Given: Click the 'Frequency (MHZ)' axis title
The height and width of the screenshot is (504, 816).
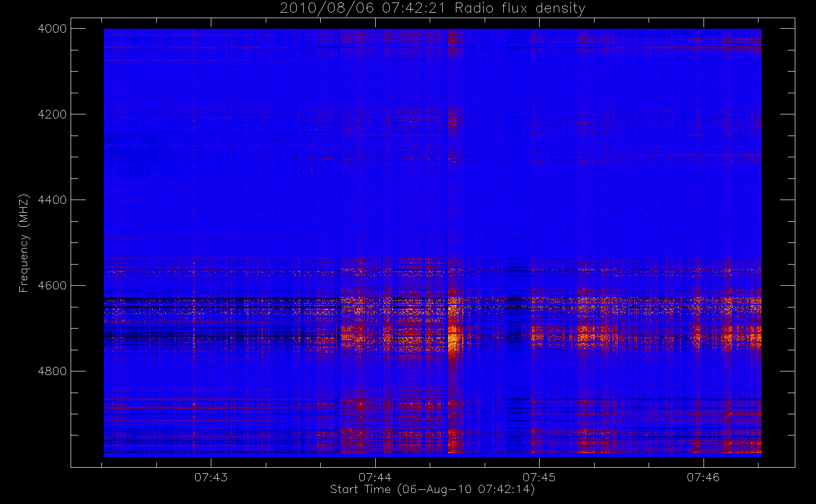Looking at the screenshot, I should pyautogui.click(x=24, y=243).
